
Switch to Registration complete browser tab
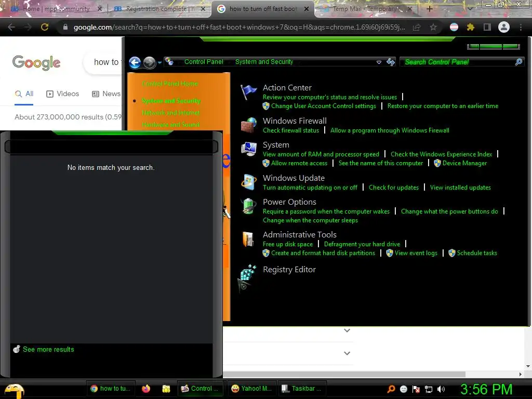159,9
